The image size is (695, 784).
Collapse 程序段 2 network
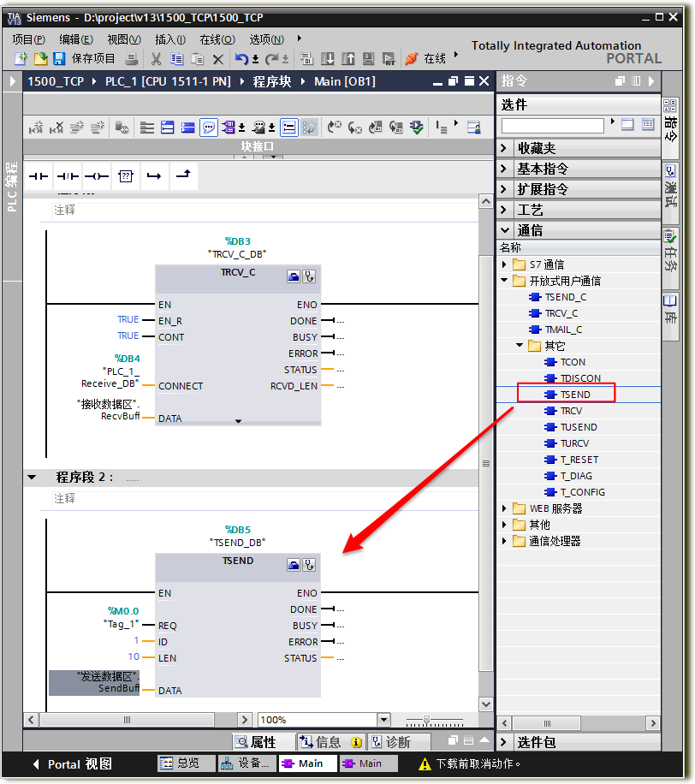[32, 477]
